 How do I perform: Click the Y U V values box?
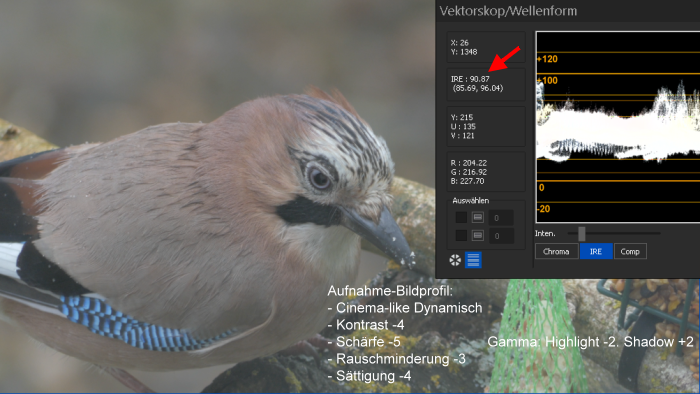(487, 126)
